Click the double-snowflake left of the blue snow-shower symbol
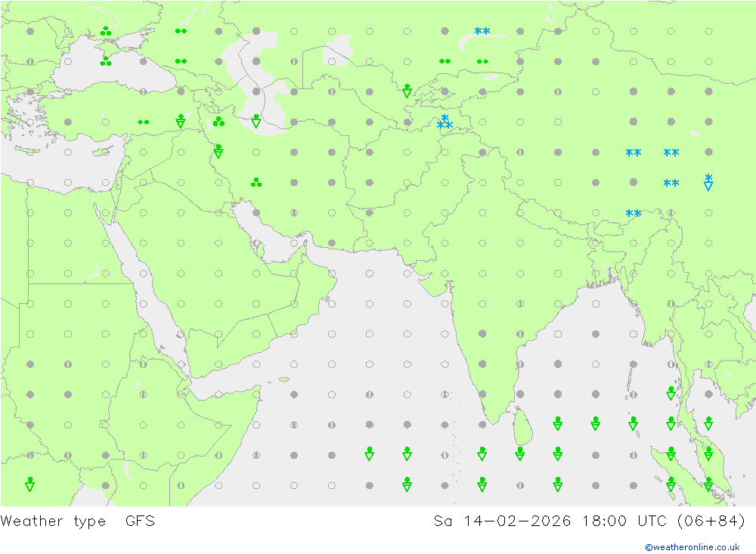 coord(671,183)
